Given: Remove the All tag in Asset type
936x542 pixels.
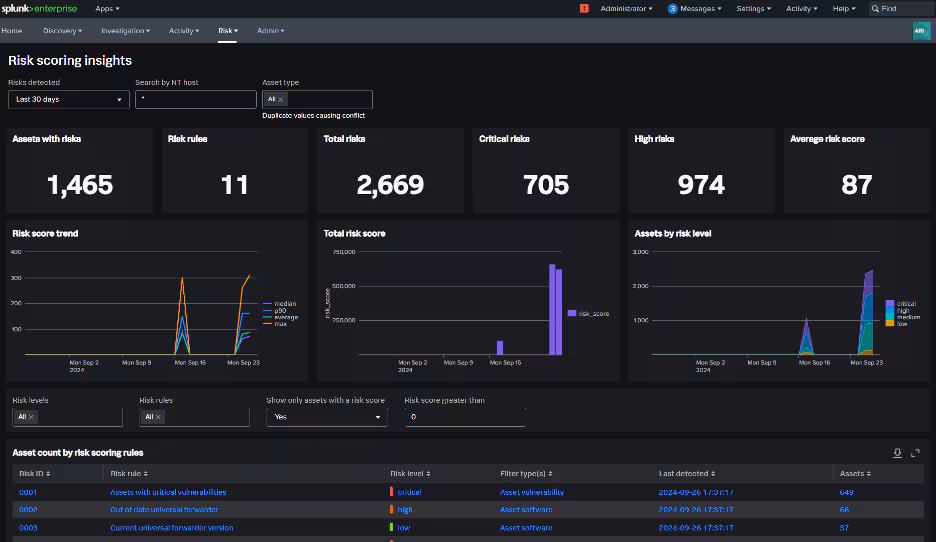Looking at the screenshot, I should [x=281, y=99].
